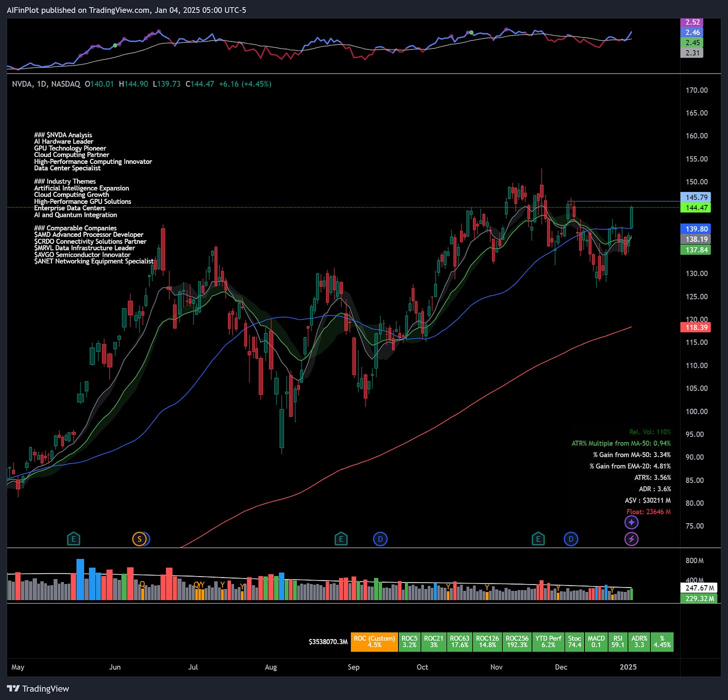Click the ATR%: 3.56% stat
Image resolution: width=728 pixels, height=700 pixels.
coord(652,478)
